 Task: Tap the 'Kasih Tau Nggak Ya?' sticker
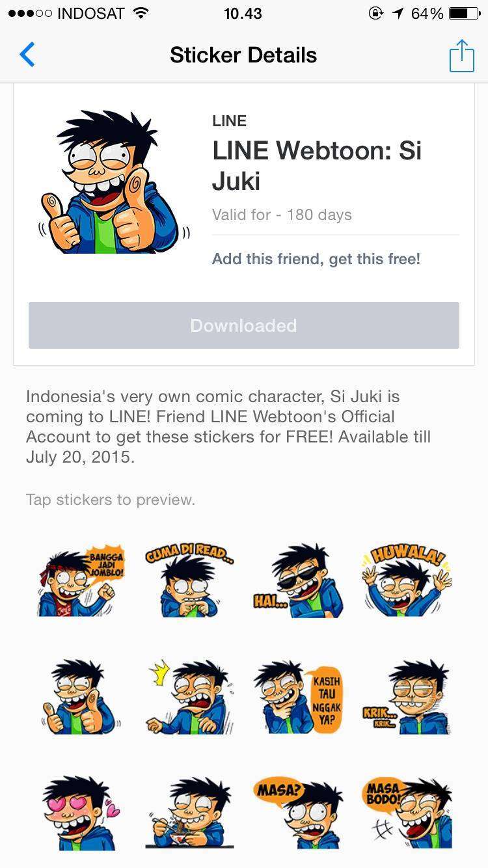pos(298,698)
